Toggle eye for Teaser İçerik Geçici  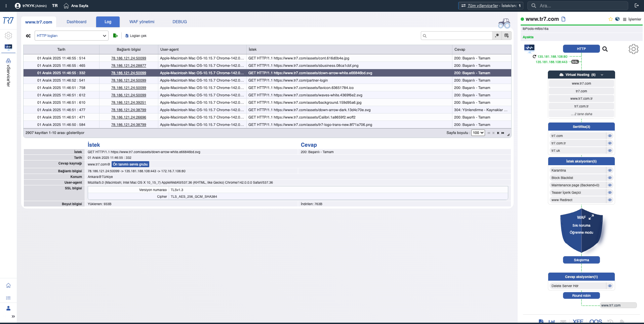point(610,193)
